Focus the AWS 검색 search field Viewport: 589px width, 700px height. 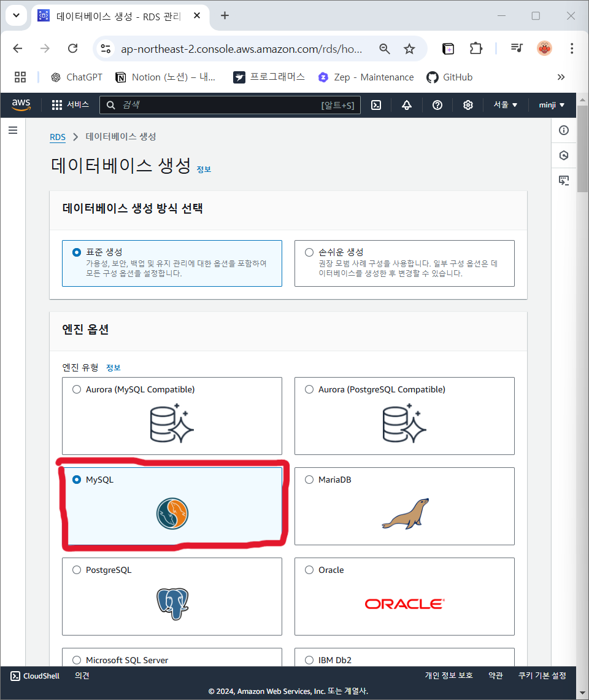pyautogui.click(x=230, y=105)
